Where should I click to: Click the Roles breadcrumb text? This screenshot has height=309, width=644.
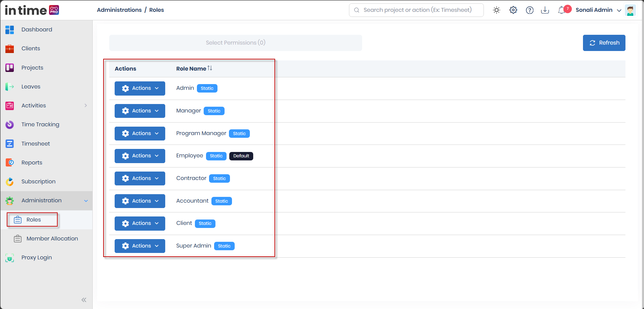tap(156, 10)
